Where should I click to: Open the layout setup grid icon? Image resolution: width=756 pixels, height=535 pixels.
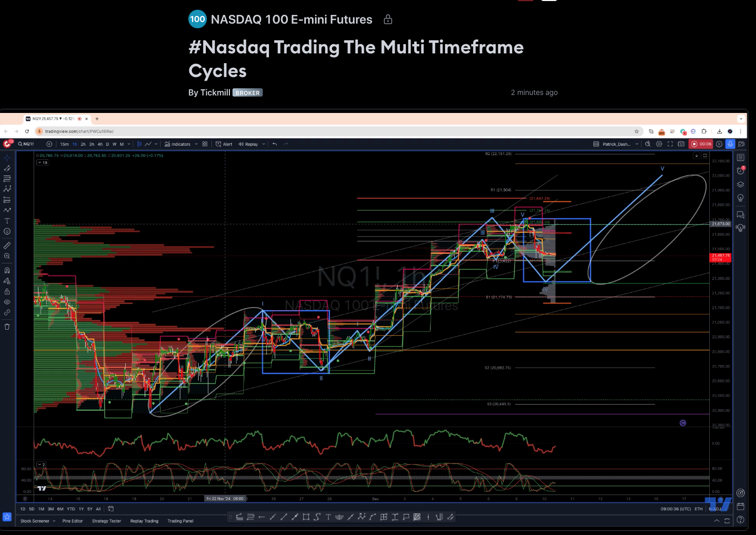point(596,144)
